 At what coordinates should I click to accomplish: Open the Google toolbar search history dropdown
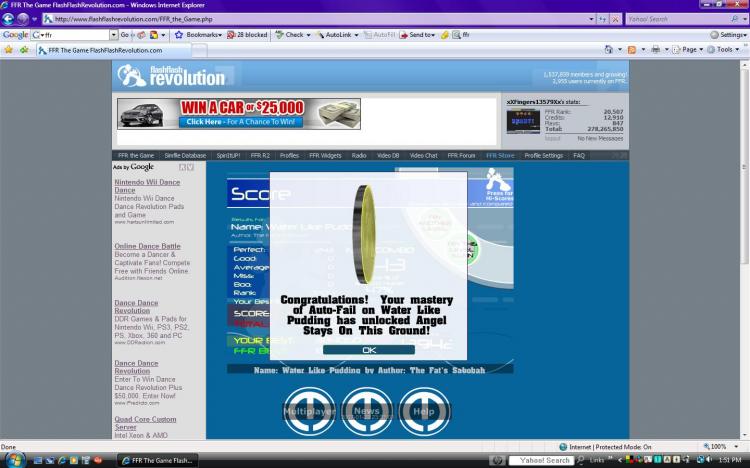113,35
